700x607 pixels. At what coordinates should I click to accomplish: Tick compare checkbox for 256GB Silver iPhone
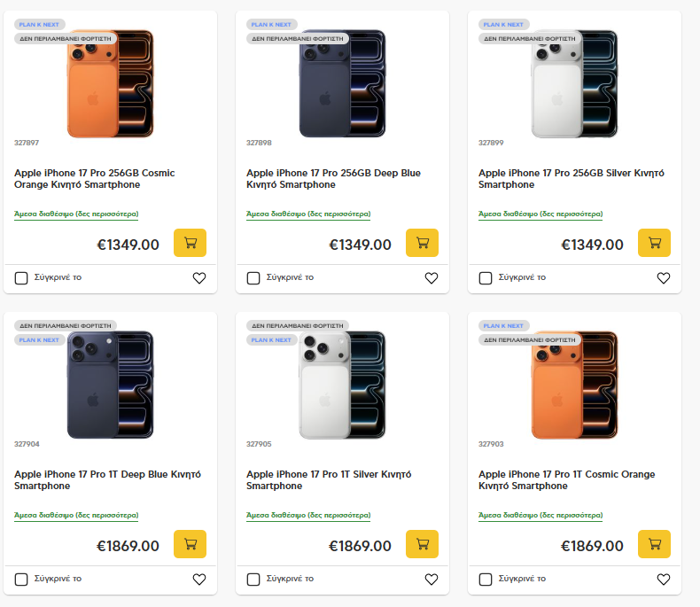[486, 278]
